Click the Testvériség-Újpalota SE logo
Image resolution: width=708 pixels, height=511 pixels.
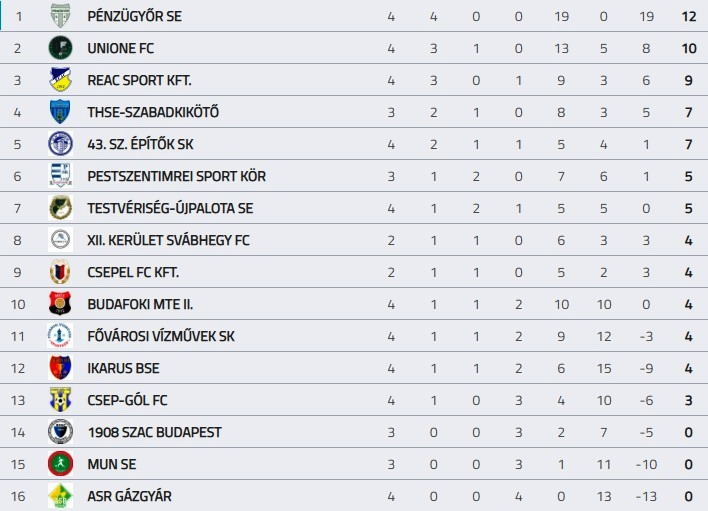coord(61,208)
